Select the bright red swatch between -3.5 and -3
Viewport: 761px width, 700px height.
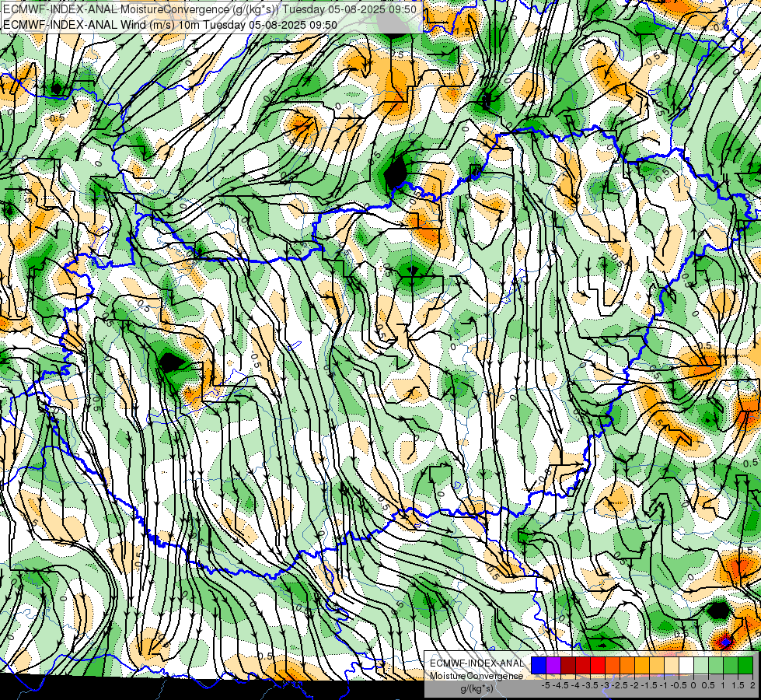598,665
